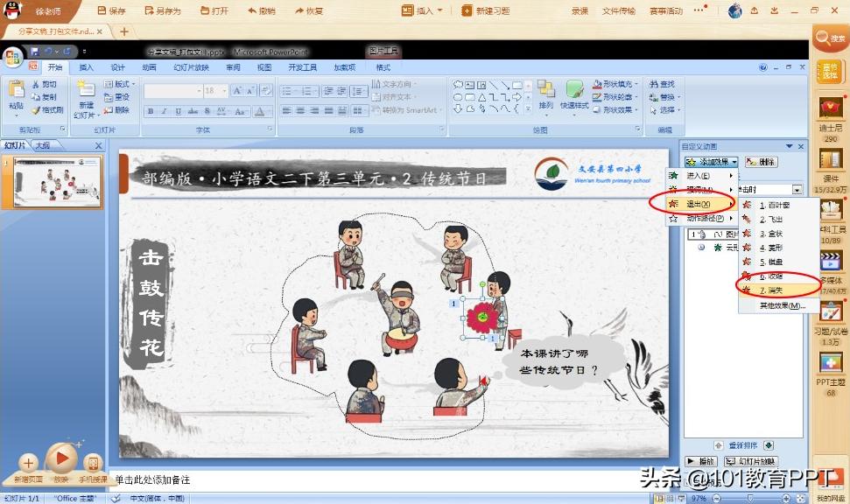Screen dimensions: 850x504
Task: Open the Layout (版式) dropdown
Action: [119, 84]
